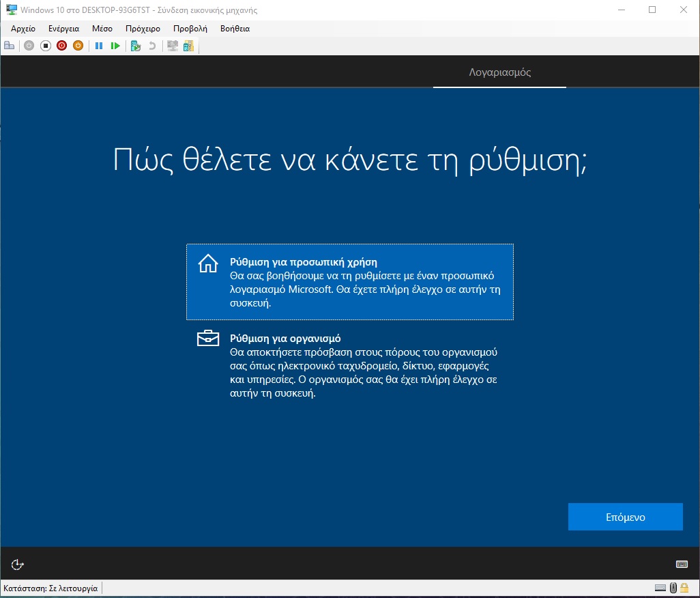Reset the VM with the green play icon
Image resolution: width=700 pixels, height=598 pixels.
(x=115, y=46)
